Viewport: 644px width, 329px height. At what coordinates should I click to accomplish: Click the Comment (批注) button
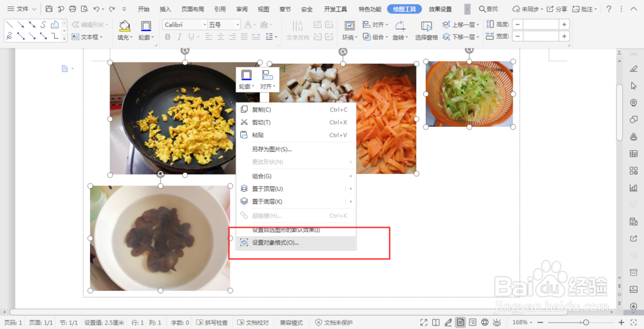tap(584, 8)
